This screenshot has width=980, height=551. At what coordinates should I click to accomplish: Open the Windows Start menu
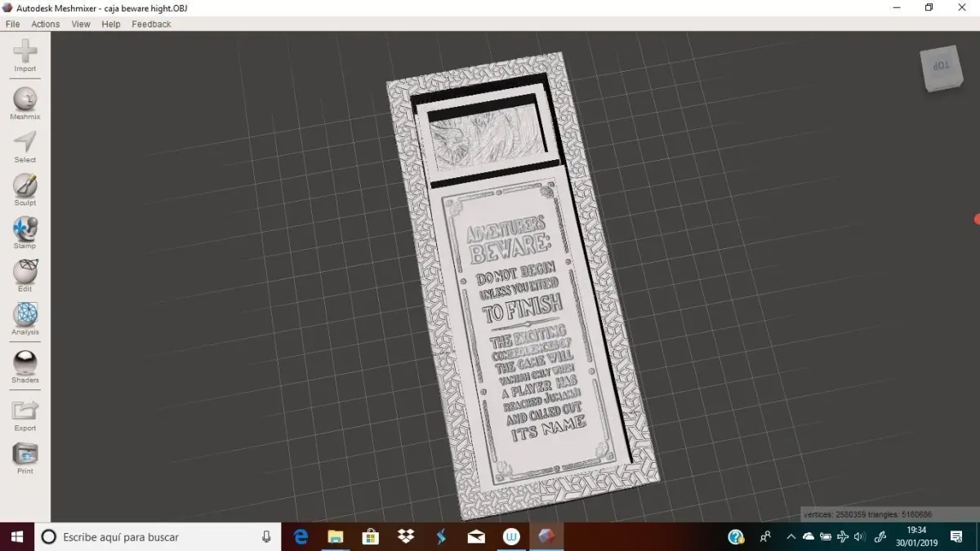coord(16,536)
